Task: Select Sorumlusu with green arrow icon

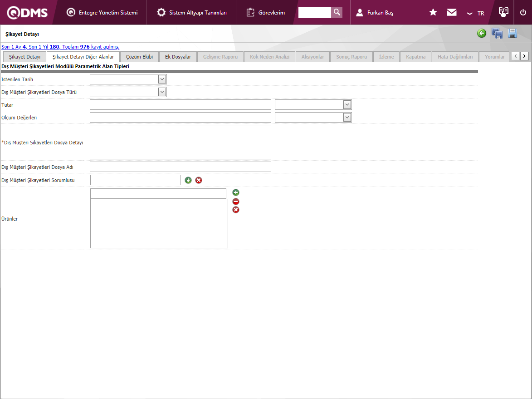Action: pyautogui.click(x=188, y=180)
